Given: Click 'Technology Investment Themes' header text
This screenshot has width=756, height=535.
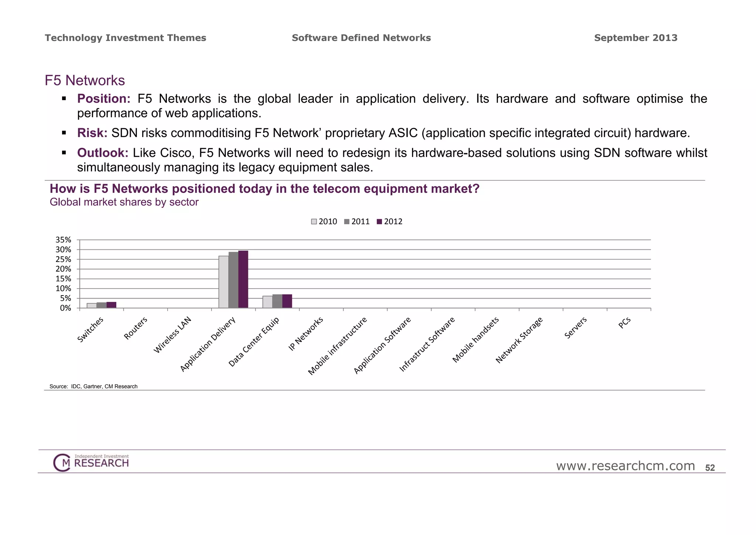Looking at the screenshot, I should (x=126, y=38).
